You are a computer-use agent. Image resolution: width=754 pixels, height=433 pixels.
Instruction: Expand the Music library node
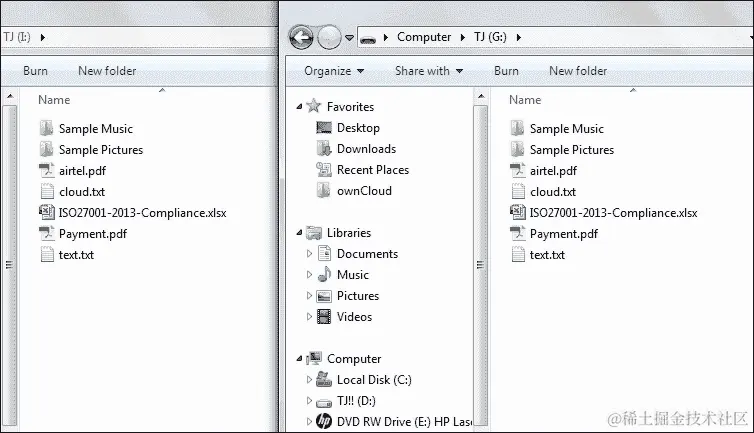click(309, 275)
